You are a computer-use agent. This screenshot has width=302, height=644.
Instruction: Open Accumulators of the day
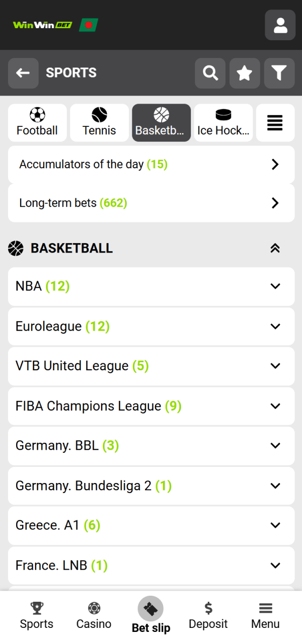click(151, 164)
